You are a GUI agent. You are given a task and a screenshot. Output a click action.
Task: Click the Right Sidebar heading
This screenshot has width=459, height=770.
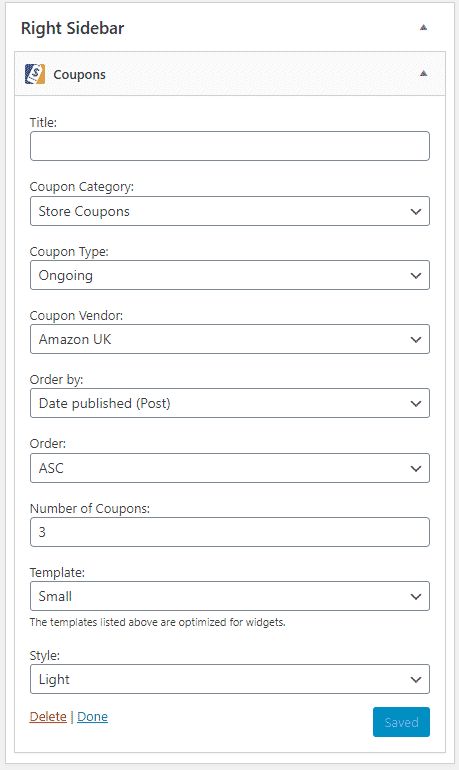coord(72,28)
